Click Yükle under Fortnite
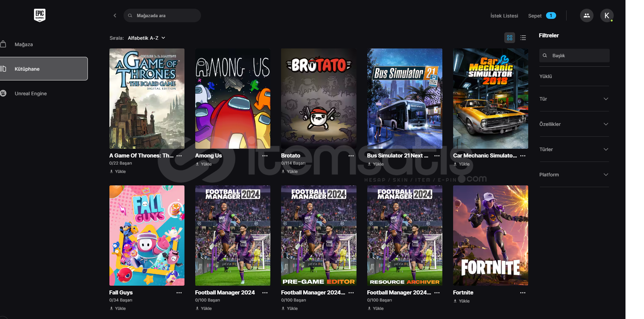 click(x=462, y=301)
